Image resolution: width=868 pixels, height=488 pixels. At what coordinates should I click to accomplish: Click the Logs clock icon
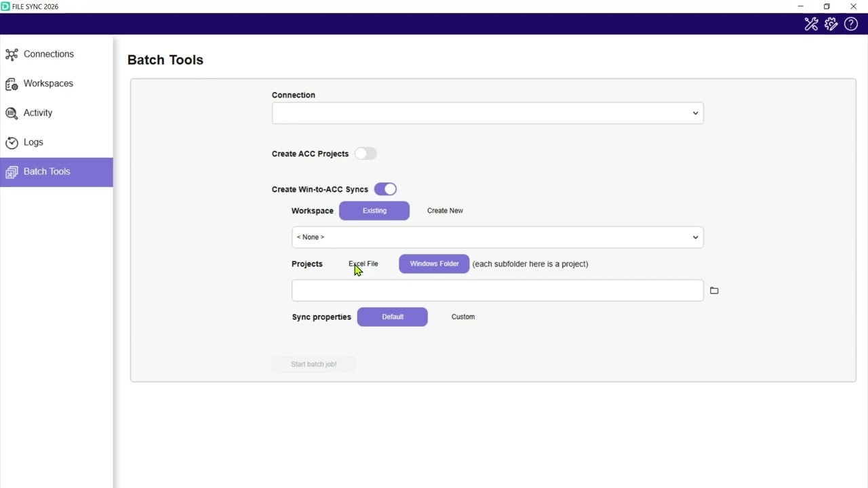coord(12,142)
